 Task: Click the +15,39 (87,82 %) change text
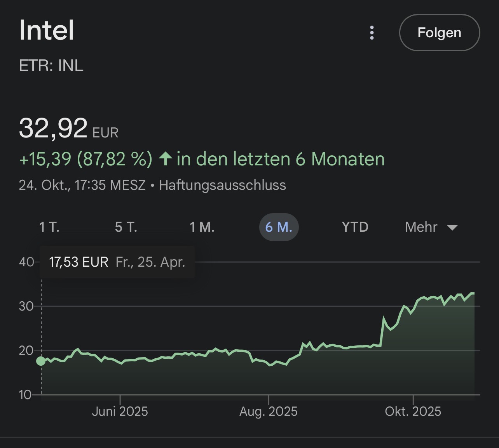coord(85,159)
